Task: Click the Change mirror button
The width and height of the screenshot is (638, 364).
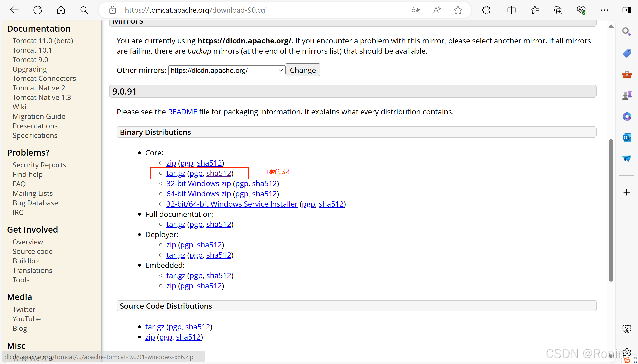Action: coord(303,70)
